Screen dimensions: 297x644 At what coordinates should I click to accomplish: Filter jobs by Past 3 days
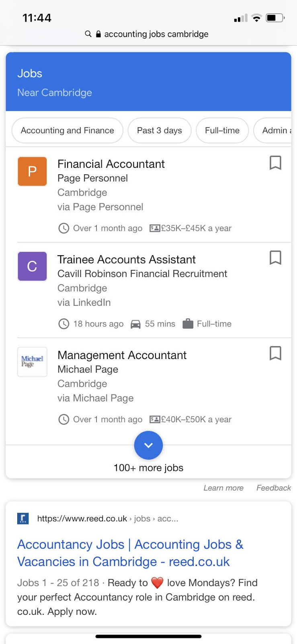coord(159,130)
